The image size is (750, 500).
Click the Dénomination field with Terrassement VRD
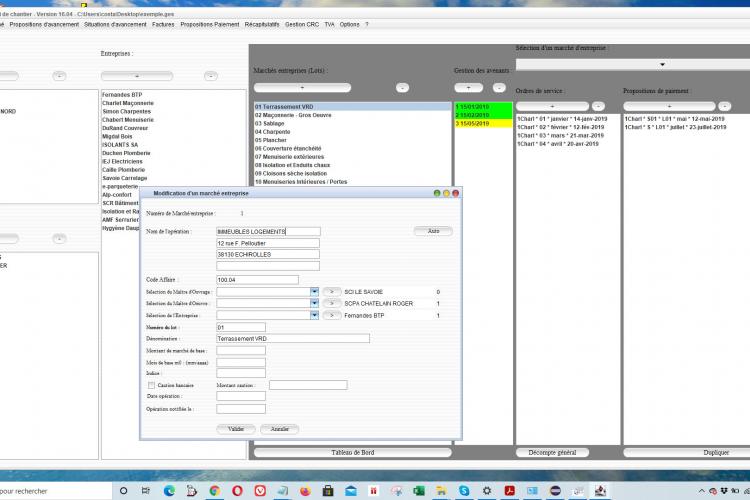(x=293, y=339)
